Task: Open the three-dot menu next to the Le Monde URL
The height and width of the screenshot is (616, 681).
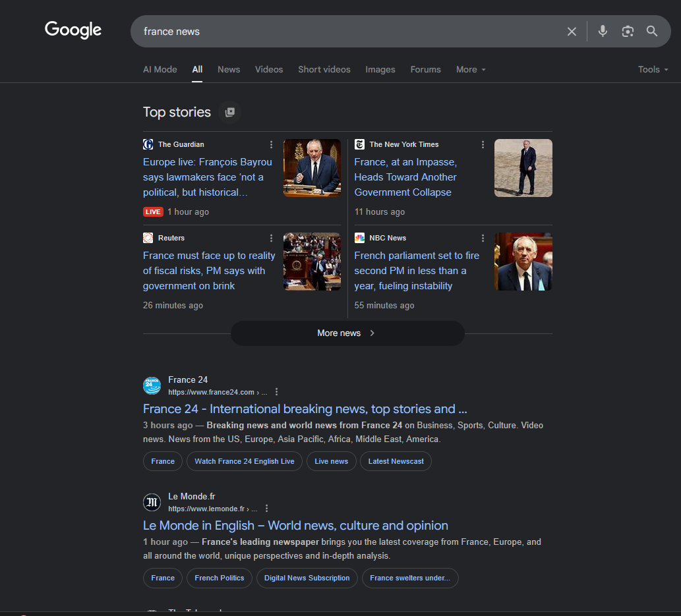Action: click(x=267, y=509)
